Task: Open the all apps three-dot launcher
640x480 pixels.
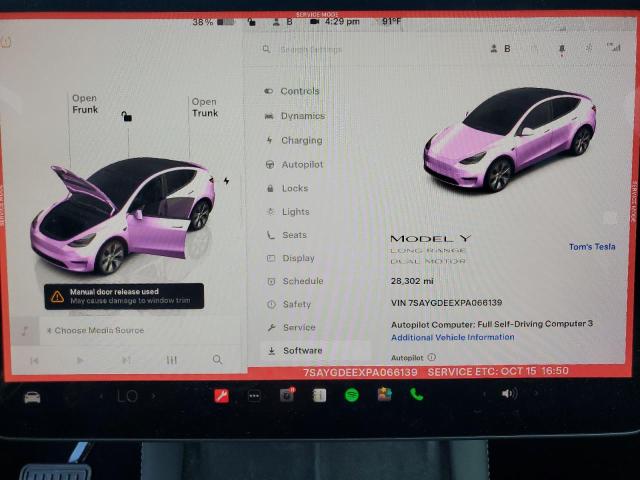Action: pyautogui.click(x=254, y=395)
